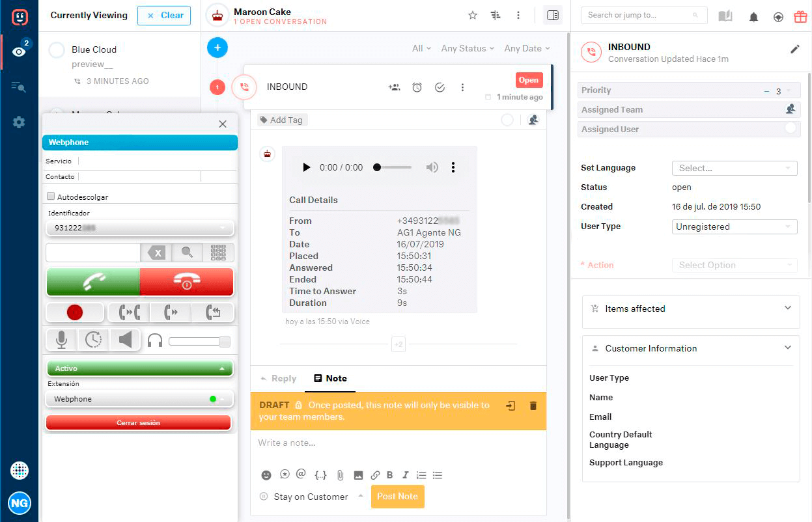Open the Activo status dropdown
The height and width of the screenshot is (522, 812).
point(140,368)
